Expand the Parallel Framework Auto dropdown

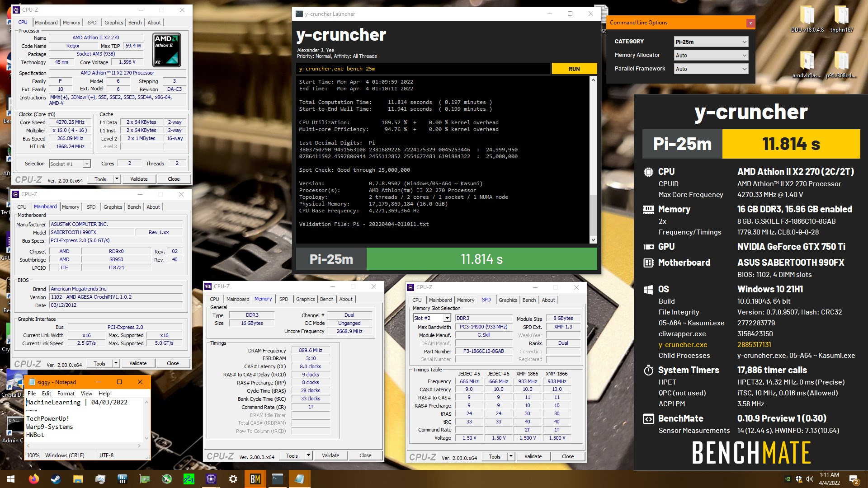click(711, 69)
